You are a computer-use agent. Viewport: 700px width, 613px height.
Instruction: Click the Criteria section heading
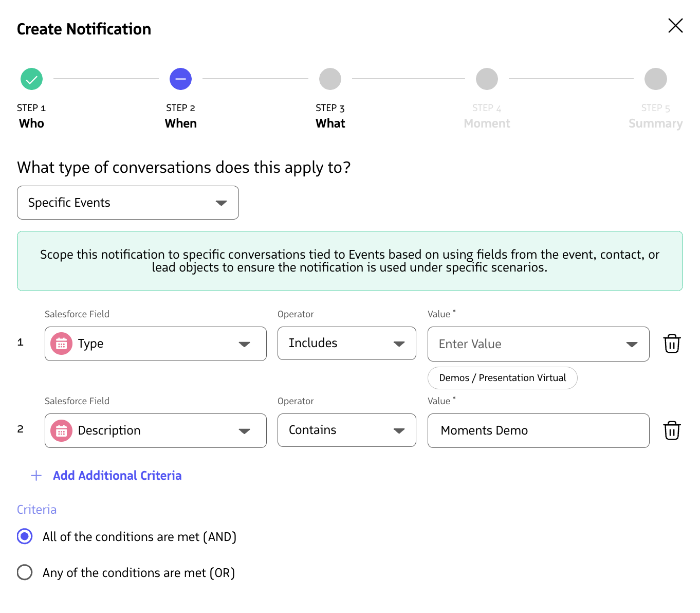tap(36, 509)
